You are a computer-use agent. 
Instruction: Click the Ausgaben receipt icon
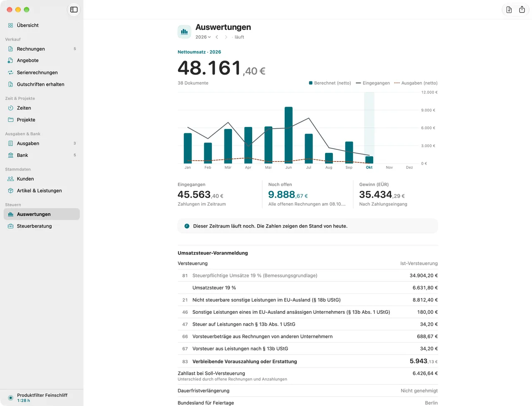point(11,144)
